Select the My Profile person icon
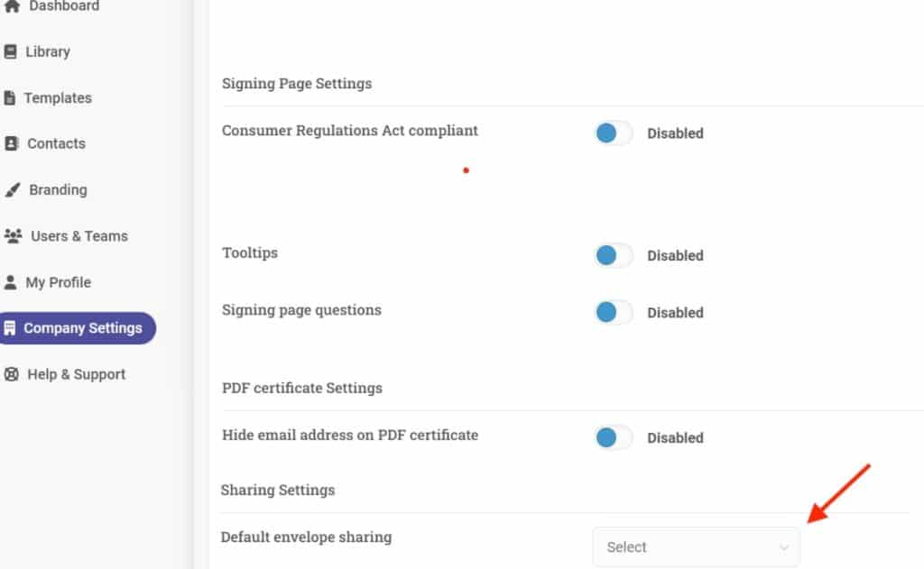The width and height of the screenshot is (924, 569). pos(13,281)
